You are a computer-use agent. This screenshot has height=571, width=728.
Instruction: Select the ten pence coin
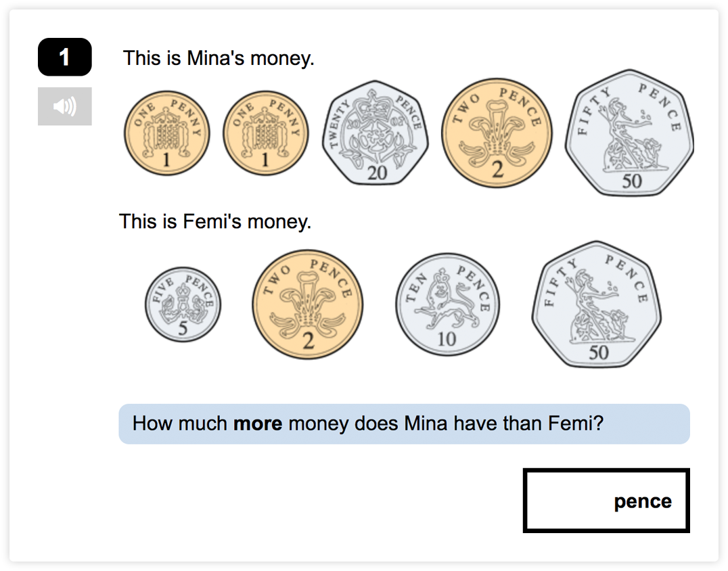(447, 304)
